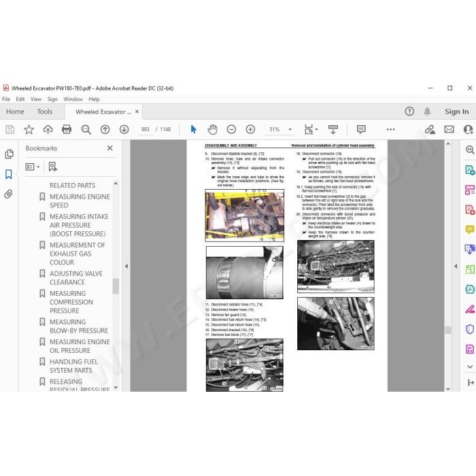Close the Wheeled Excavator tab
The width and height of the screenshot is (476, 476).
pos(137,112)
